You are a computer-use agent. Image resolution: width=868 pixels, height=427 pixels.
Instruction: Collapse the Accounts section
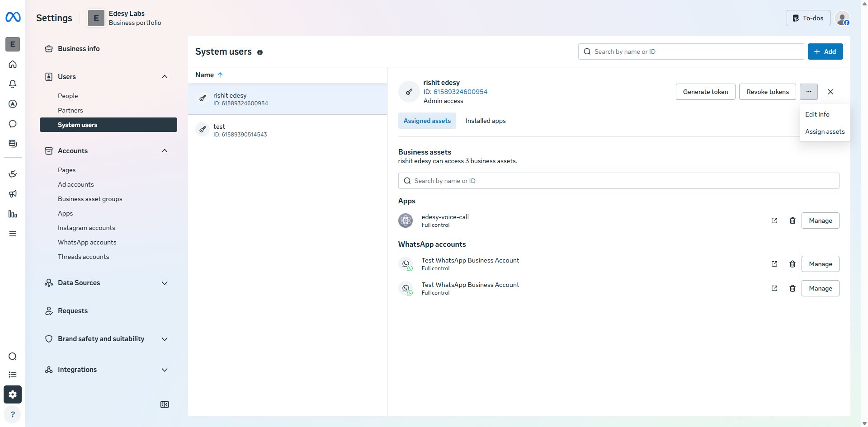point(165,151)
